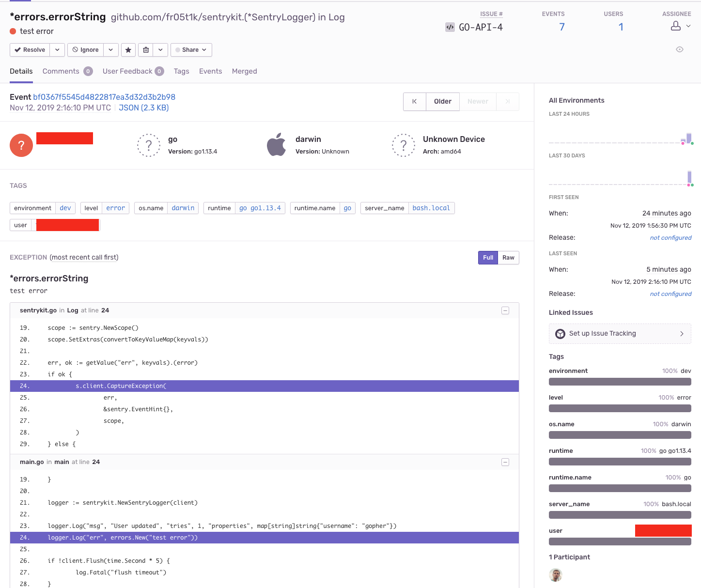
Task: Click the runtime.name go tag value
Action: [347, 208]
